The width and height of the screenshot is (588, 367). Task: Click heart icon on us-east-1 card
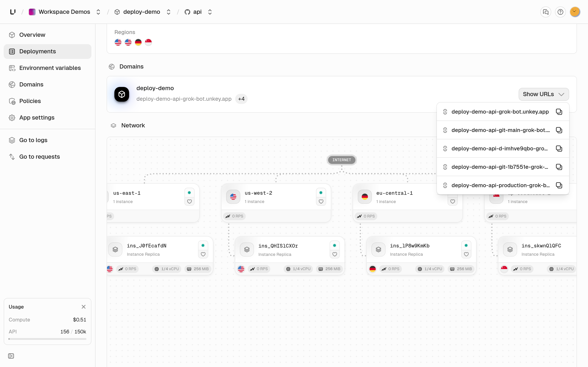[x=189, y=201]
